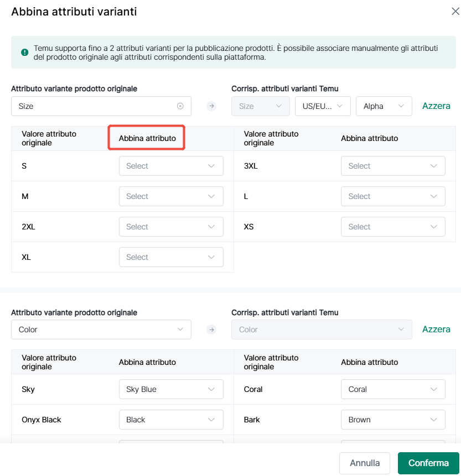Image resolution: width=461 pixels, height=476 pixels.
Task: Reset the Size attribute with Azzera
Action: pyautogui.click(x=436, y=106)
